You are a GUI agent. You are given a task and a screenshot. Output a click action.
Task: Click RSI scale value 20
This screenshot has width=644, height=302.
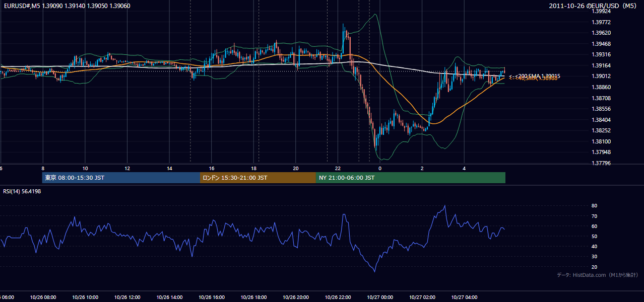click(x=594, y=267)
